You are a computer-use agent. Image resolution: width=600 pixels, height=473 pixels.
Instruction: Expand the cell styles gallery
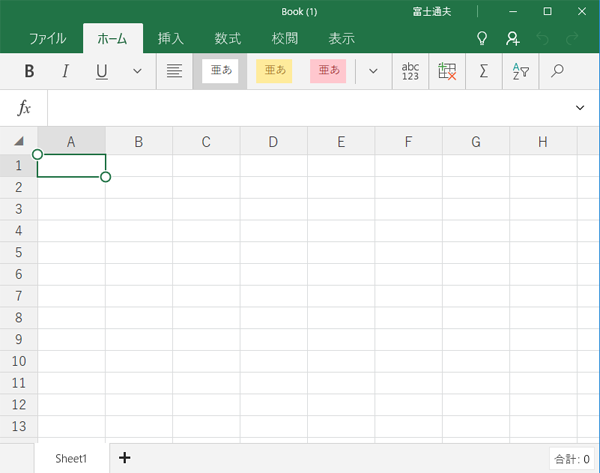[373, 71]
